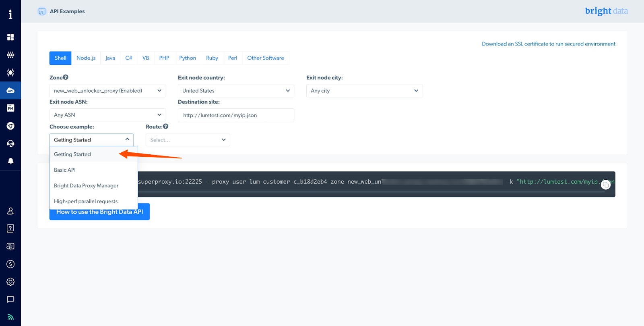Viewport: 644px width, 326px height.
Task: Open the add user icon in sidebar
Action: coord(10,211)
